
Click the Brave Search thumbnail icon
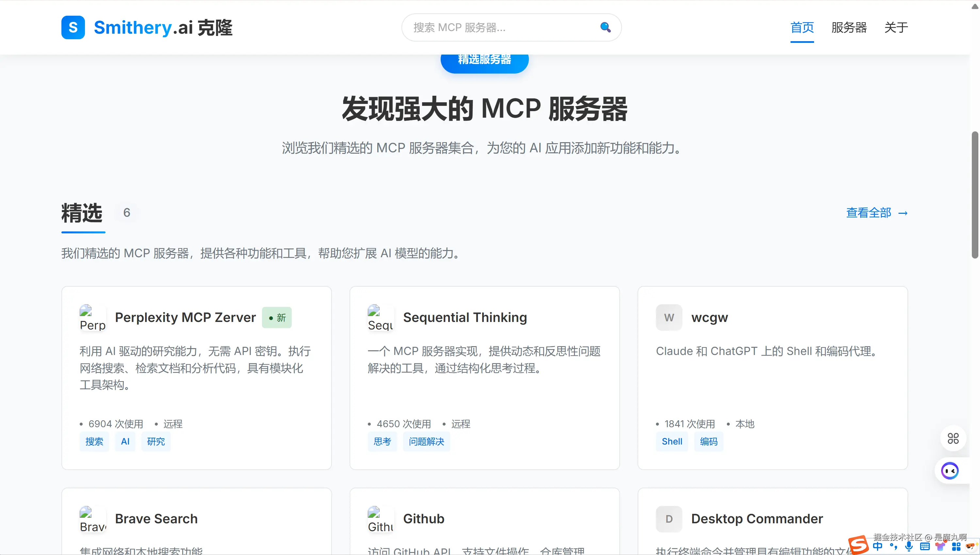[92, 519]
